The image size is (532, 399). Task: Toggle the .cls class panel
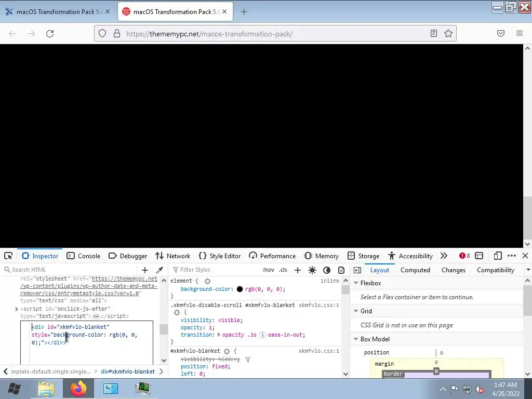tap(283, 270)
